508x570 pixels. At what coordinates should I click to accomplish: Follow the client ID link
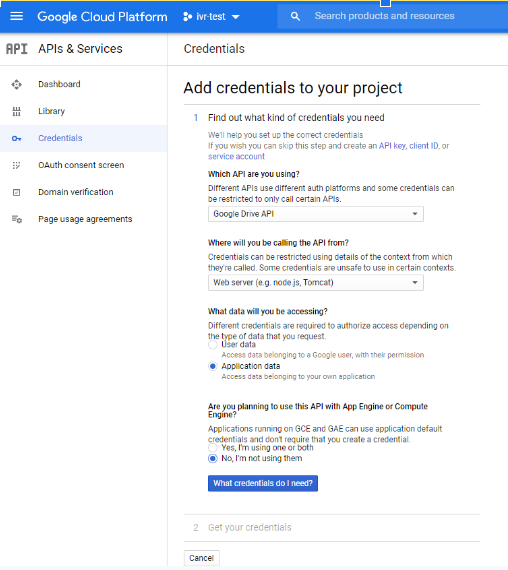click(424, 146)
